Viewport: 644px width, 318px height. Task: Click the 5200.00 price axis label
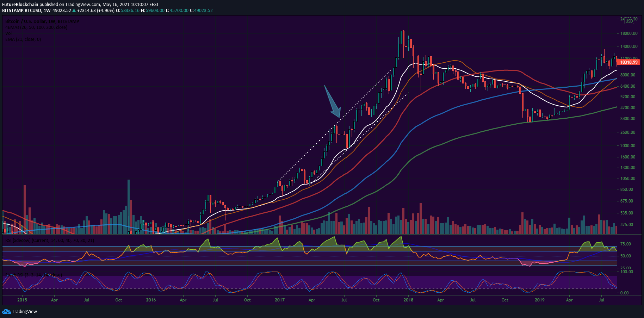click(628, 97)
